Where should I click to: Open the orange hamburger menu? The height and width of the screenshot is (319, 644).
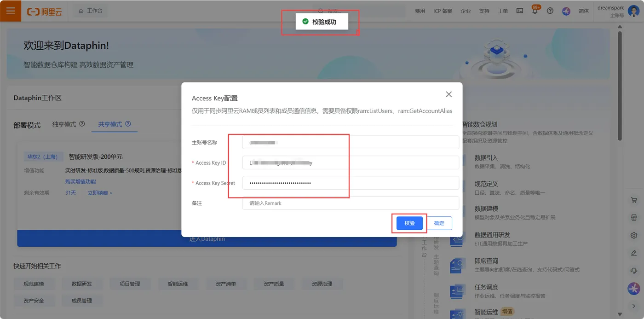[x=10, y=11]
